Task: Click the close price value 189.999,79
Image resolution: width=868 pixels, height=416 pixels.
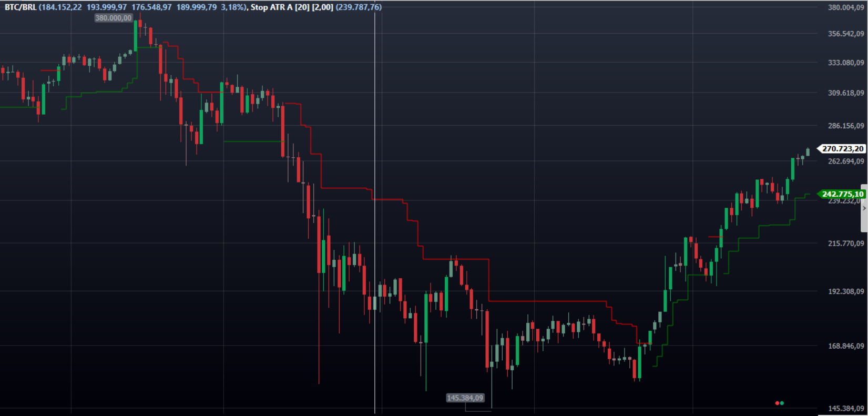Action: pyautogui.click(x=197, y=7)
